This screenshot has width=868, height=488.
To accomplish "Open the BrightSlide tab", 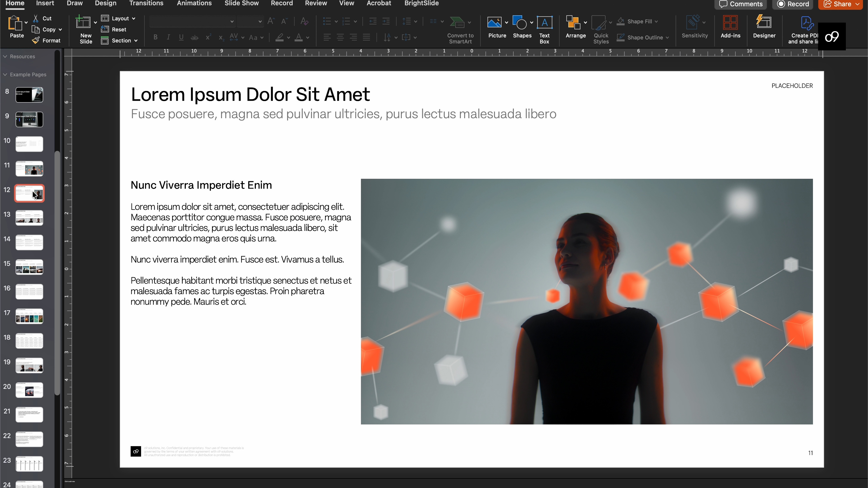I will tap(422, 3).
